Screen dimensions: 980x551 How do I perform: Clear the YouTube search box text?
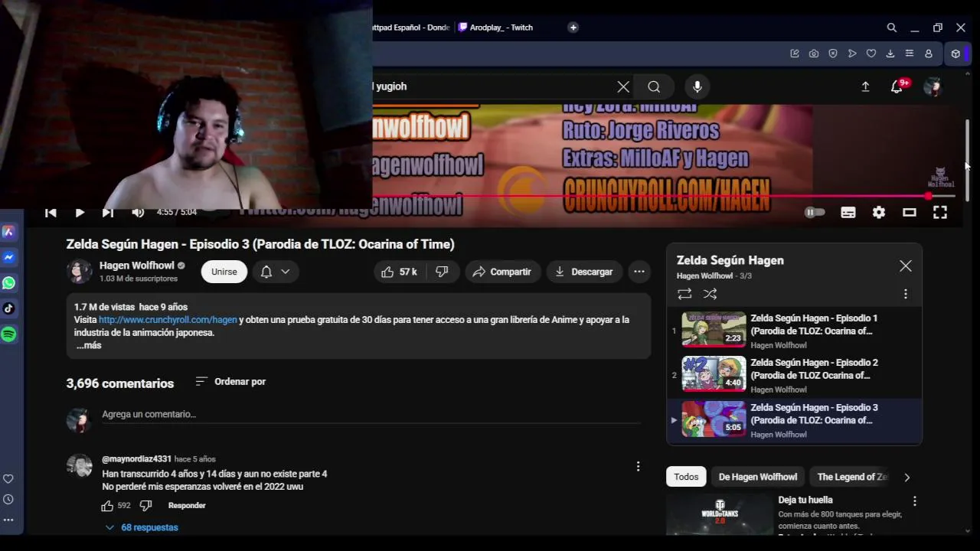pyautogui.click(x=623, y=86)
